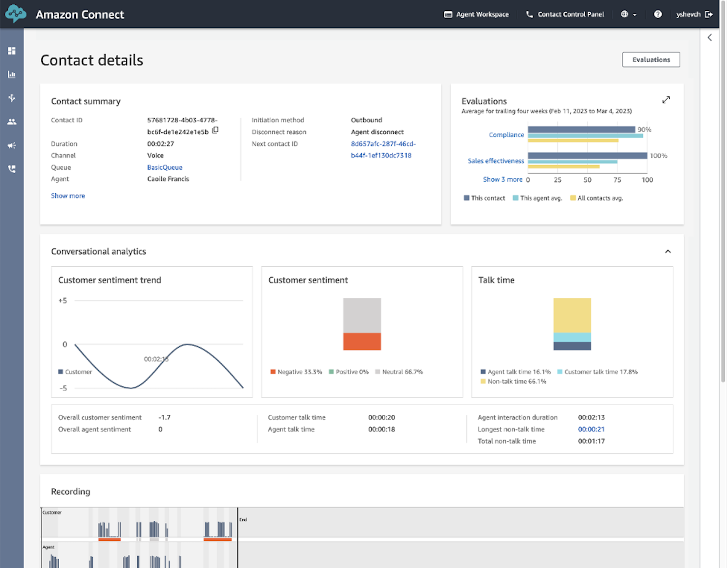
Task: Open the megaphone campaigns sidebar icon
Action: tap(12, 145)
